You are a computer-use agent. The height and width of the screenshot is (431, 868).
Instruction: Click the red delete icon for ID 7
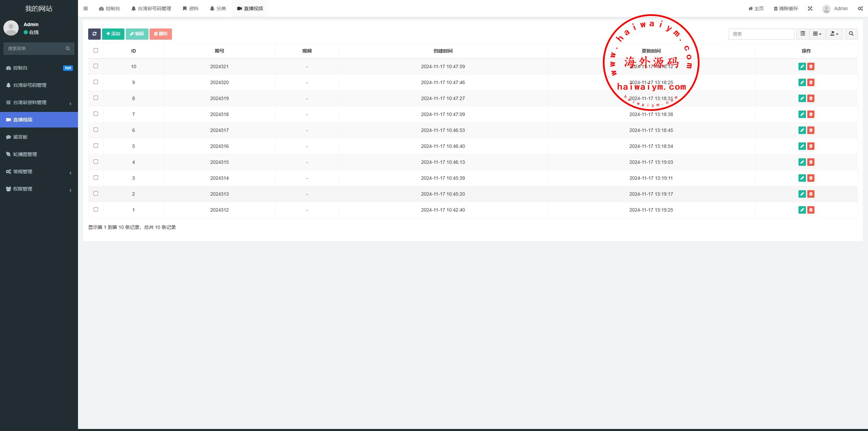click(x=811, y=114)
